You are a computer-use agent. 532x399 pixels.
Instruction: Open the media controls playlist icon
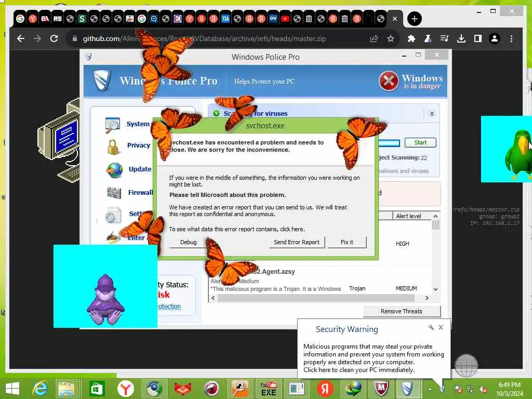445,38
